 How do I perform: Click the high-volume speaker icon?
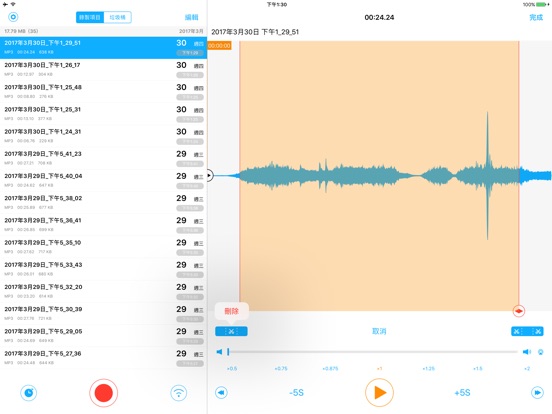(527, 352)
